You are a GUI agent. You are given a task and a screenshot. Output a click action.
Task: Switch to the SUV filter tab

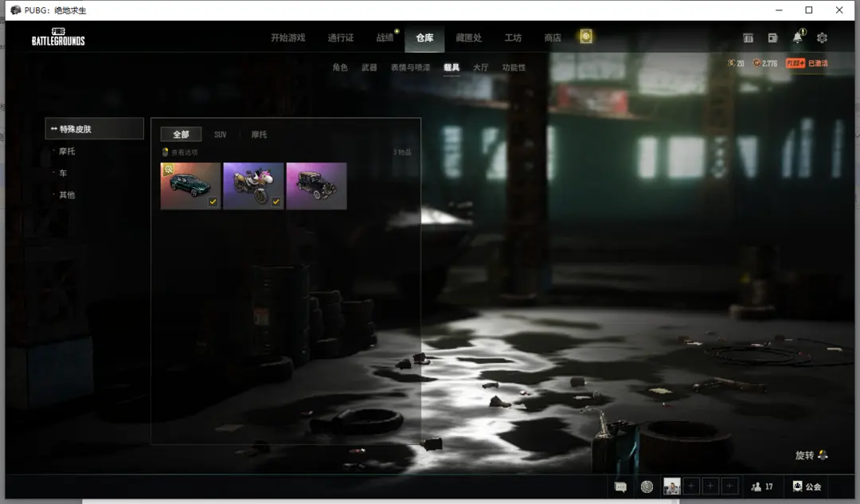220,135
